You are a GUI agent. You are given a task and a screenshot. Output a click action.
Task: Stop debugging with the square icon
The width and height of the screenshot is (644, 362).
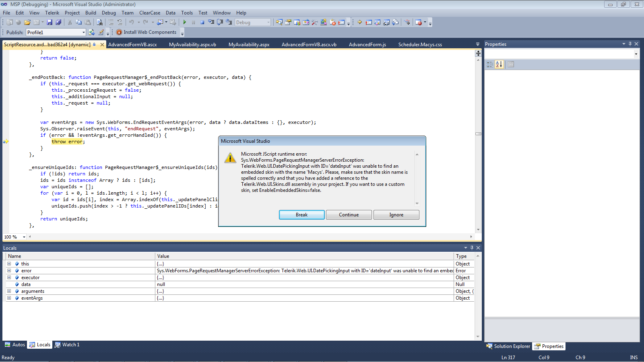click(x=202, y=23)
